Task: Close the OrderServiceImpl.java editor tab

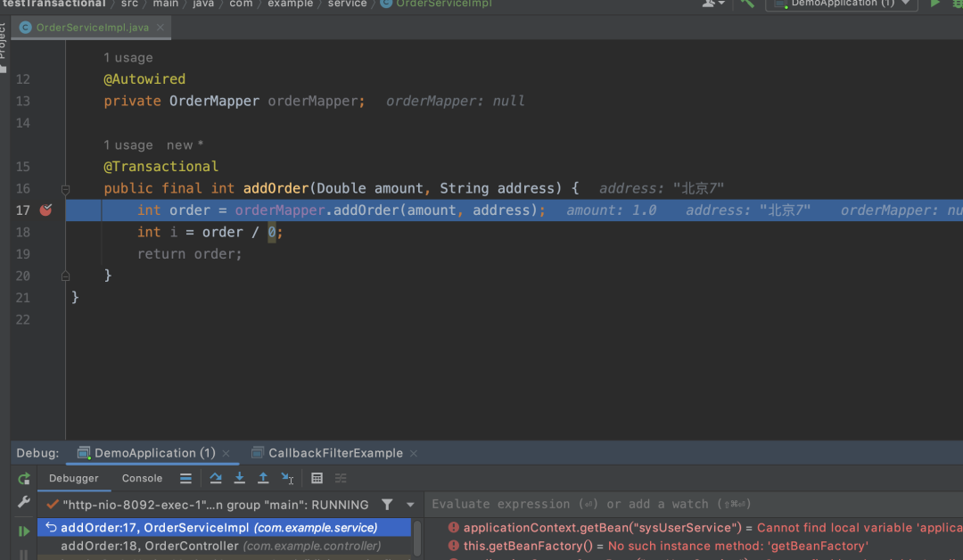Action: pyautogui.click(x=160, y=28)
